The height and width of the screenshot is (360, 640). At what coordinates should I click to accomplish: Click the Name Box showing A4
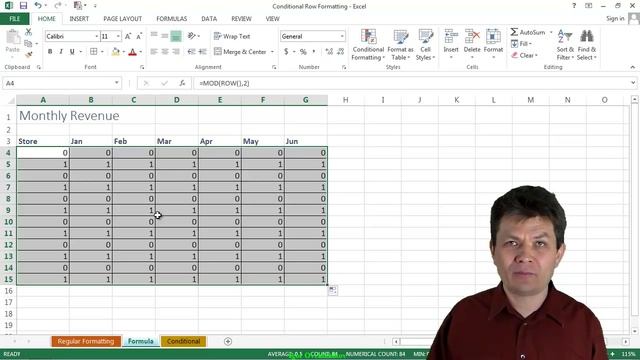62,83
